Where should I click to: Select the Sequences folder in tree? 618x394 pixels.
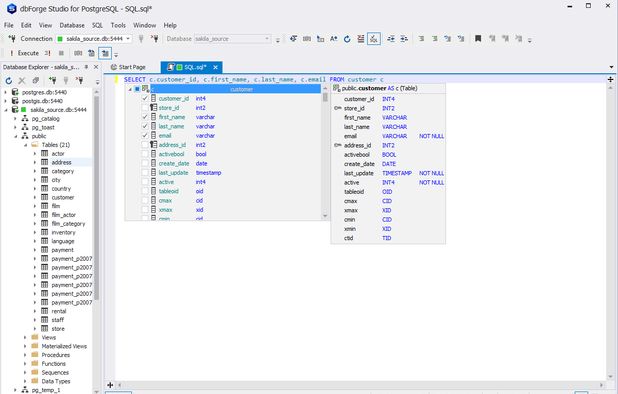(55, 372)
